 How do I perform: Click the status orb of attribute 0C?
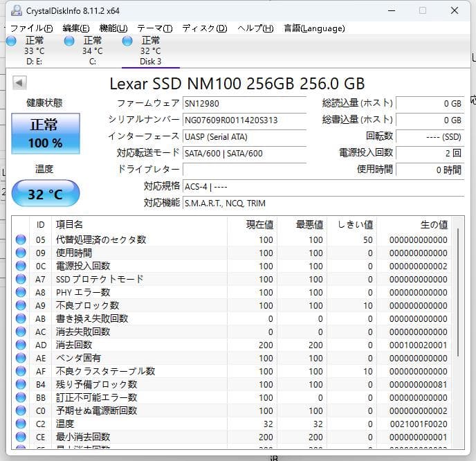coord(21,266)
